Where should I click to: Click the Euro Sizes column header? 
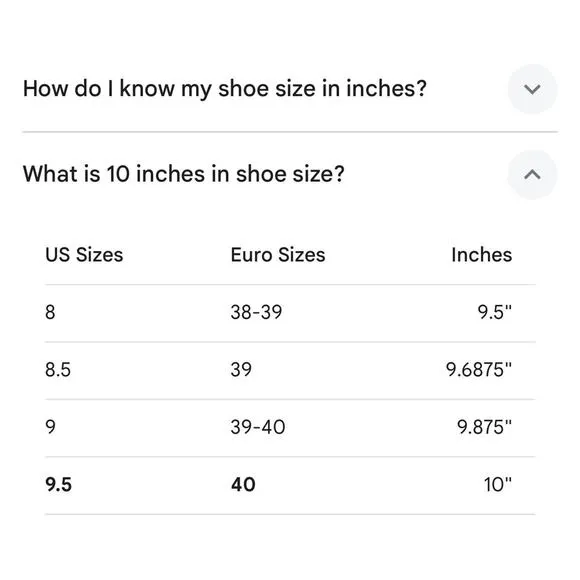point(278,255)
